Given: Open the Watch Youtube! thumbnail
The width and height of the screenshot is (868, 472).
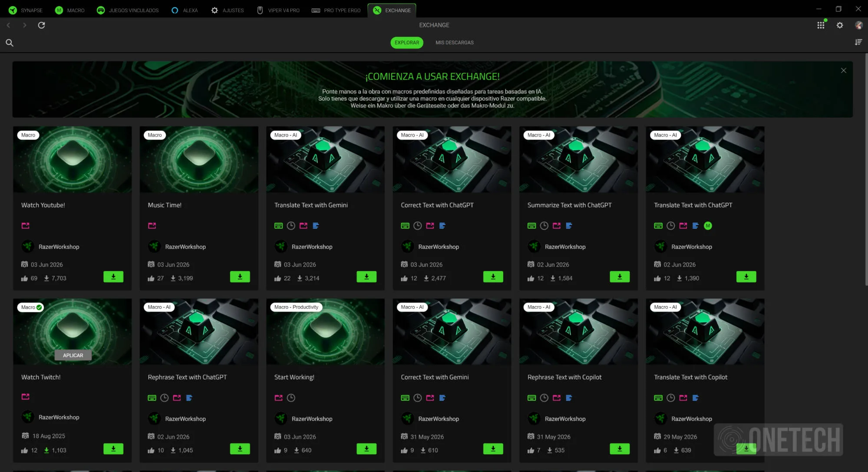Looking at the screenshot, I should 73,159.
